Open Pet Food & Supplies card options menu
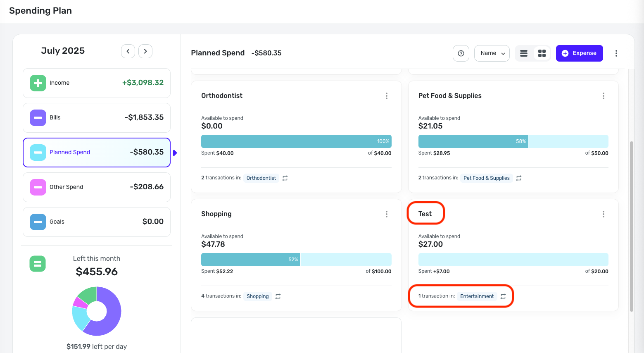This screenshot has width=644, height=353. pos(604,96)
